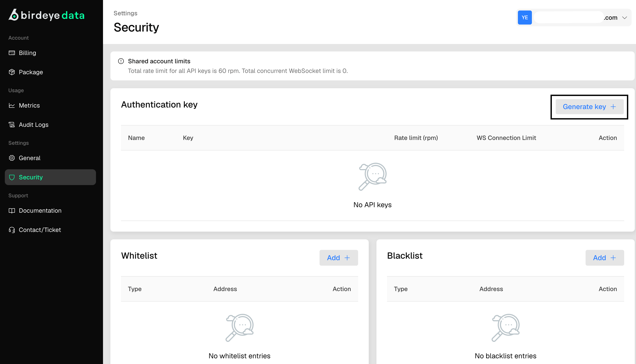Click the No API keys message
Image resolution: width=636 pixels, height=364 pixels.
(372, 205)
